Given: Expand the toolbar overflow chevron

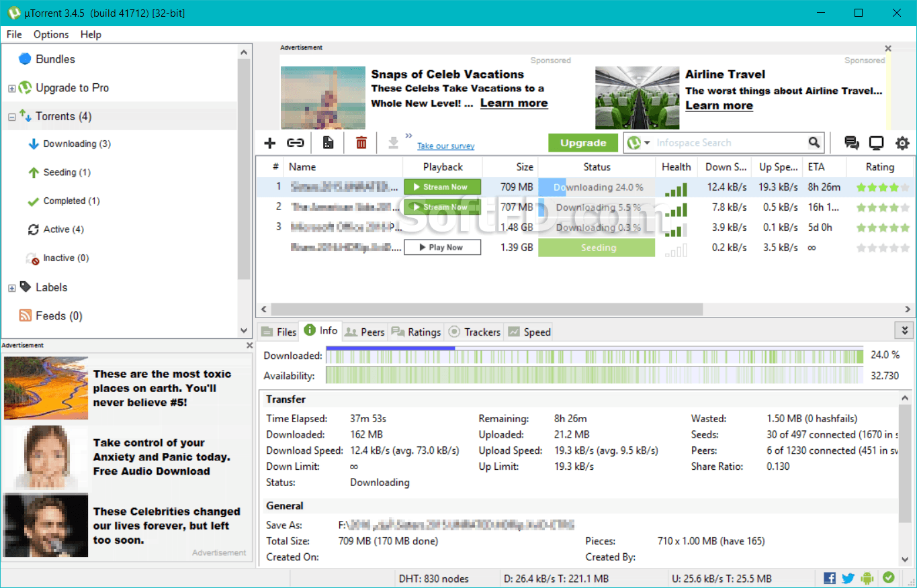Looking at the screenshot, I should coord(408,136).
